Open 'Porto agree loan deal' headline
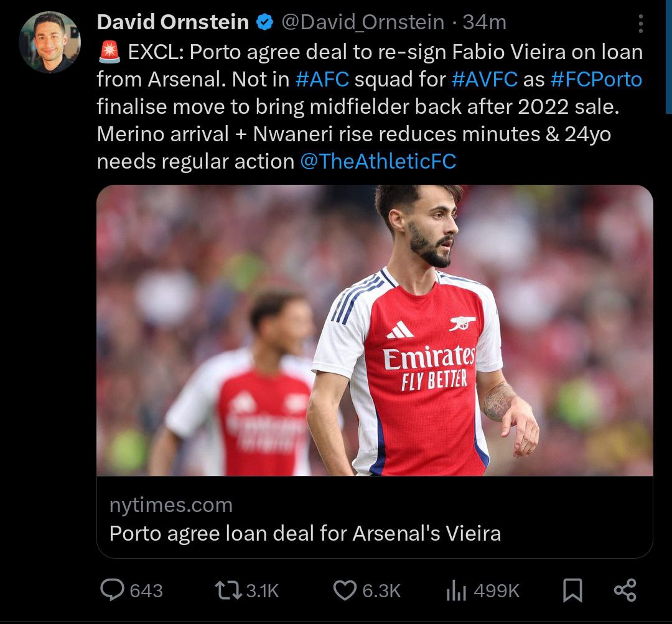 coord(305,533)
